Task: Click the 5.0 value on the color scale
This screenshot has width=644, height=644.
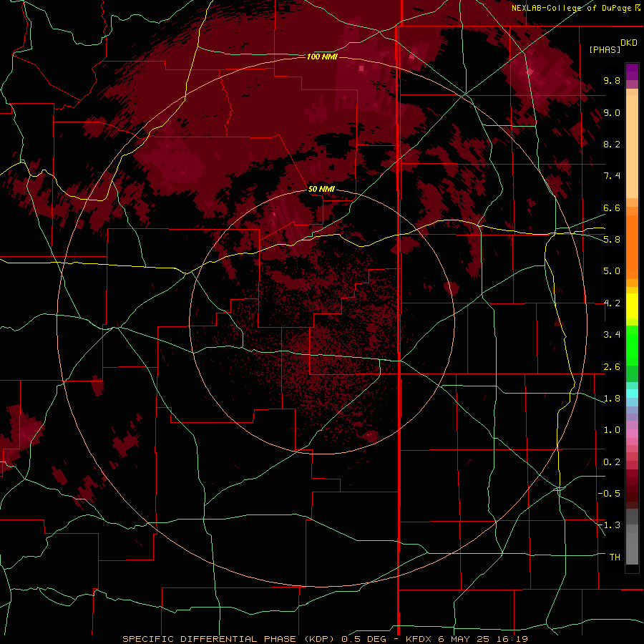Action: 612,271
